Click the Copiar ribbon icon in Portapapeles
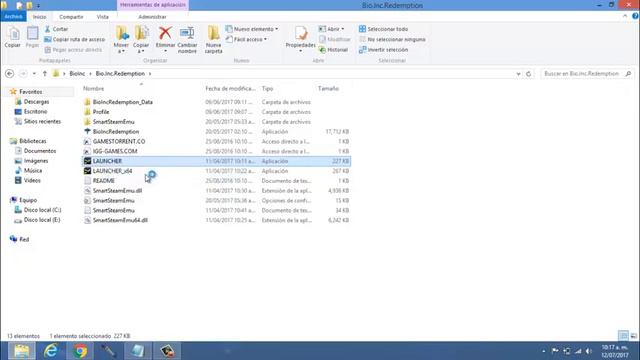The width and height of the screenshot is (640, 360). [x=13, y=37]
